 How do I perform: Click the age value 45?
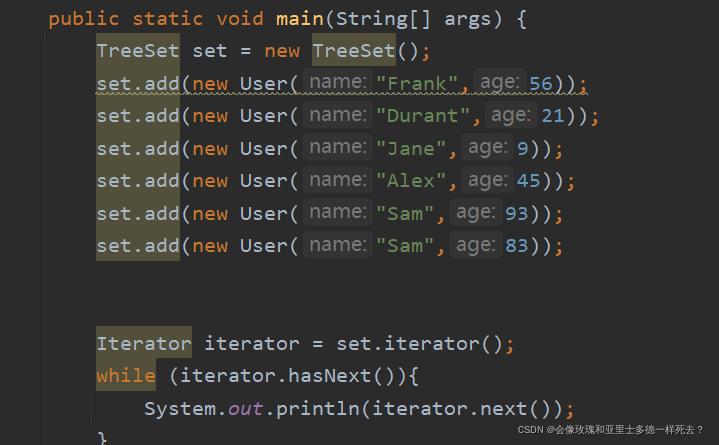529,181
